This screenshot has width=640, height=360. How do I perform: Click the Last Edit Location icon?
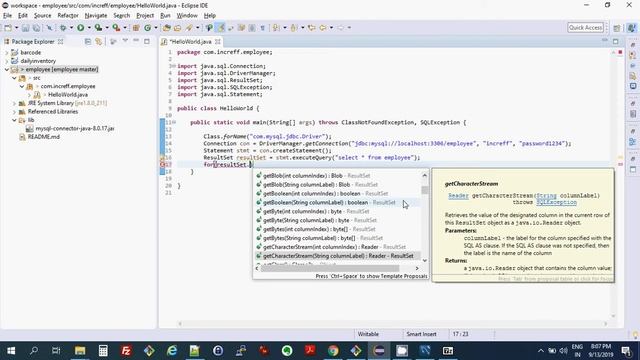coord(311,28)
